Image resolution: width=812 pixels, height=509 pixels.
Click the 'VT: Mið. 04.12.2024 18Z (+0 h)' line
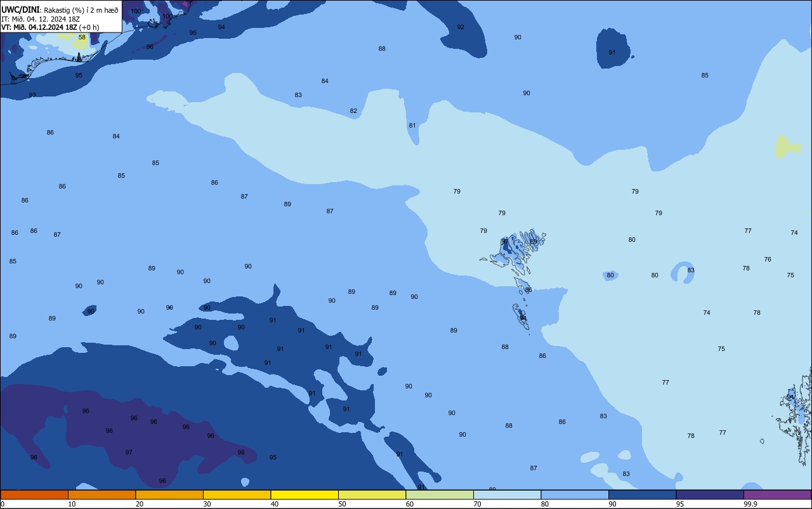tap(51, 27)
